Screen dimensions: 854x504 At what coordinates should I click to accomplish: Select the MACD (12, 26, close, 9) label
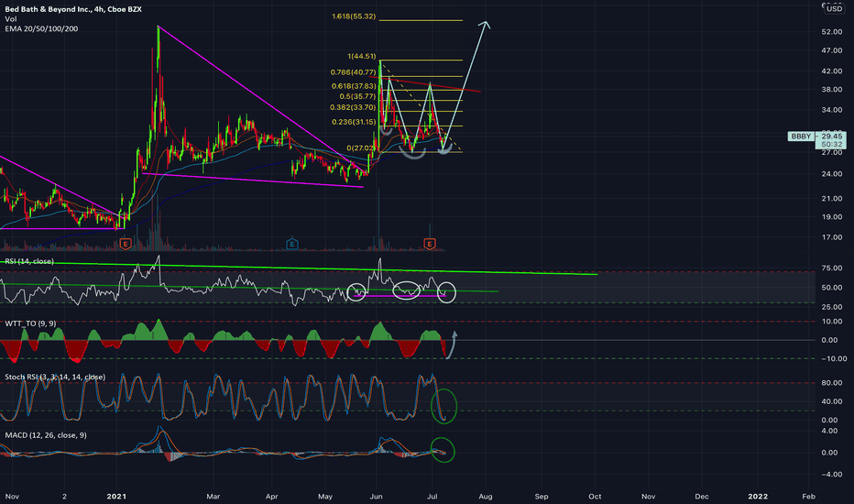click(x=46, y=435)
